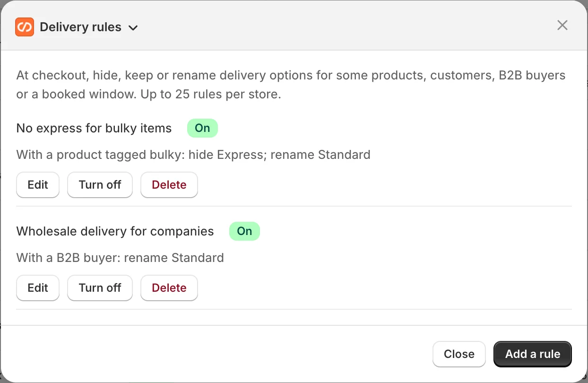Viewport: 588px width, 383px height.
Task: Click the 'With a B2B buyer: rename Standard' text
Action: pyautogui.click(x=120, y=258)
